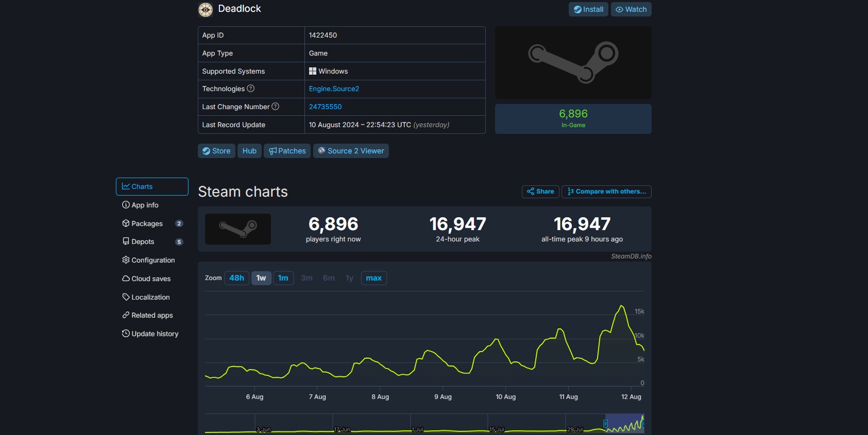Set chart zoom to 1w

[261, 278]
